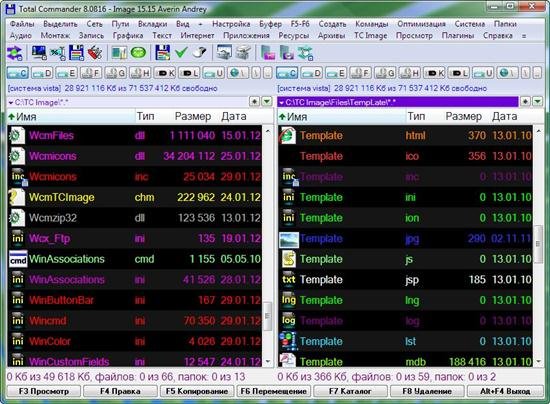
Task: Click right panel scrollbar up arrow
Action: coord(538,131)
